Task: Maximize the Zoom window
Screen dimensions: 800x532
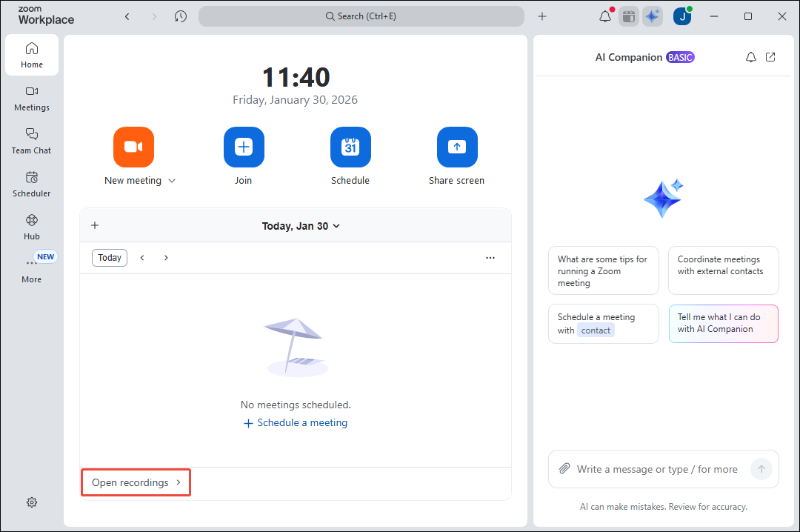Action: pyautogui.click(x=748, y=16)
